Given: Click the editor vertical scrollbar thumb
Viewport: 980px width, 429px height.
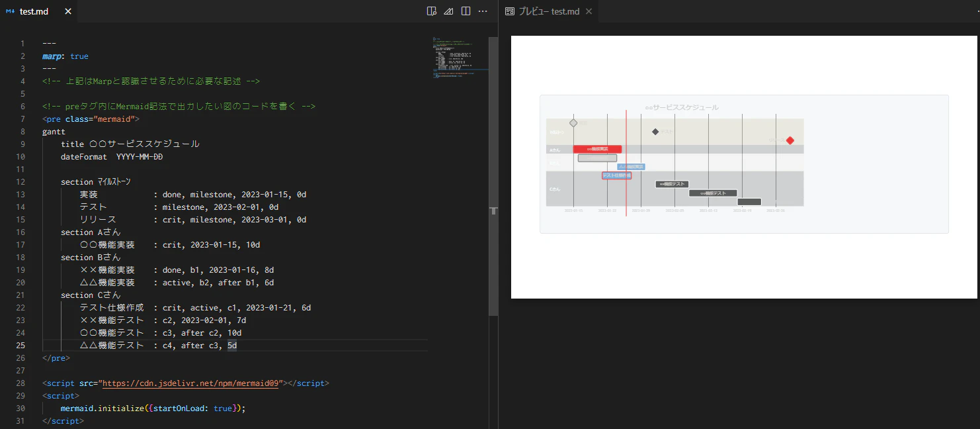Looking at the screenshot, I should (493, 175).
